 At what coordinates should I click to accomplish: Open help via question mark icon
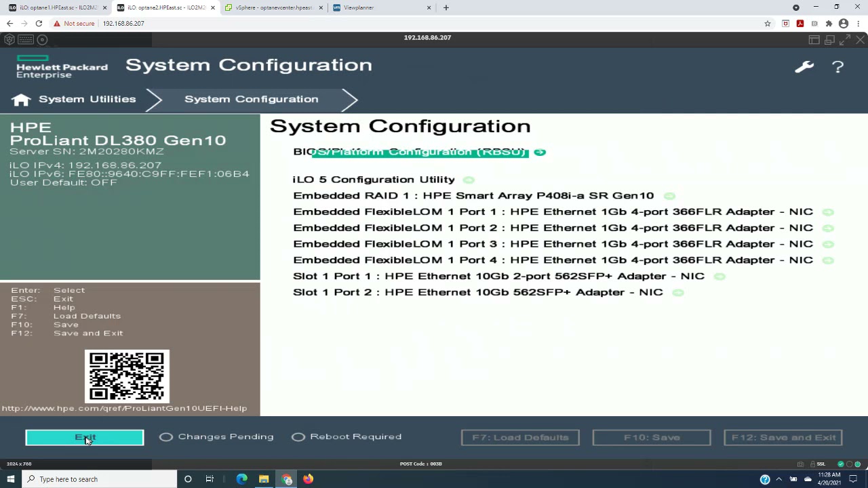(x=838, y=66)
